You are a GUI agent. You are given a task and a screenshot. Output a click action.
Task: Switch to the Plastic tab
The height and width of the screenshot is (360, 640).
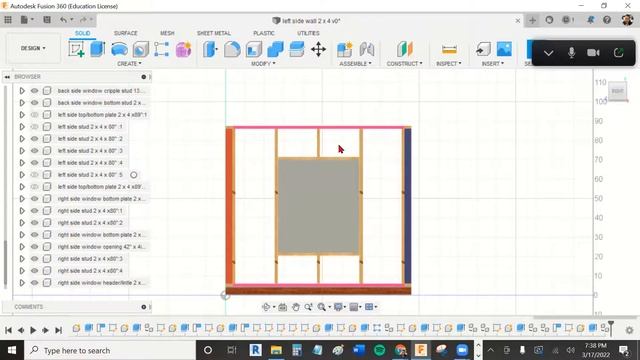pyautogui.click(x=264, y=33)
